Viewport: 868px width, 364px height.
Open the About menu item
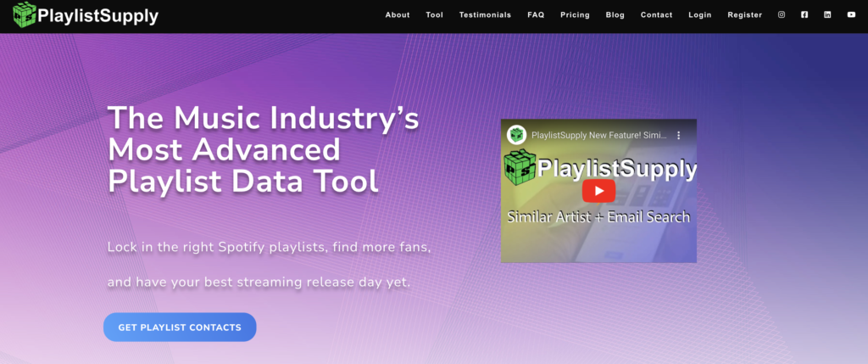[398, 15]
